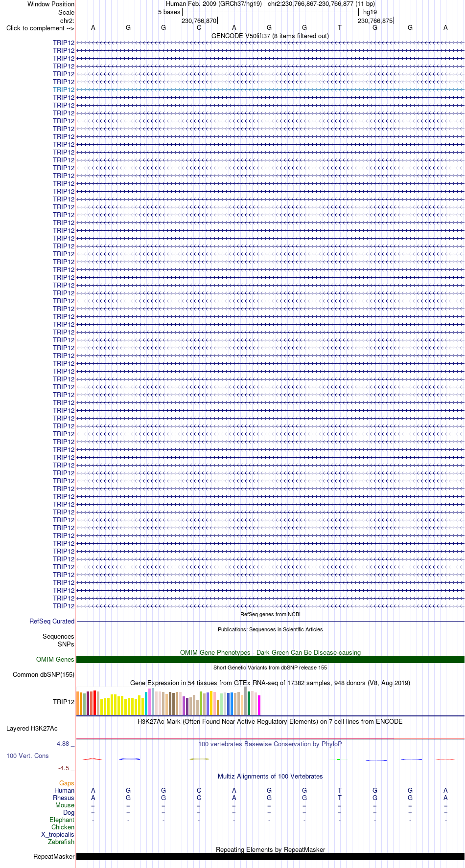Click the C base in the Human alignment row

click(x=199, y=791)
